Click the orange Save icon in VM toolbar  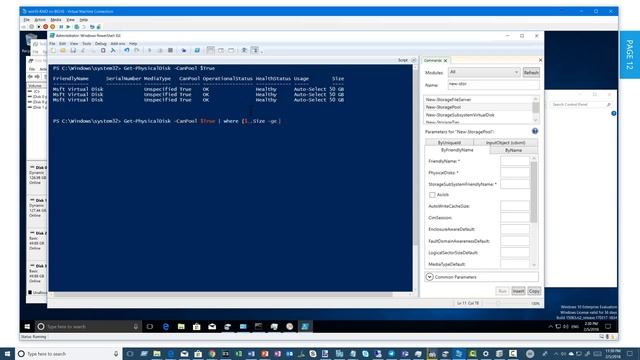pos(52,27)
